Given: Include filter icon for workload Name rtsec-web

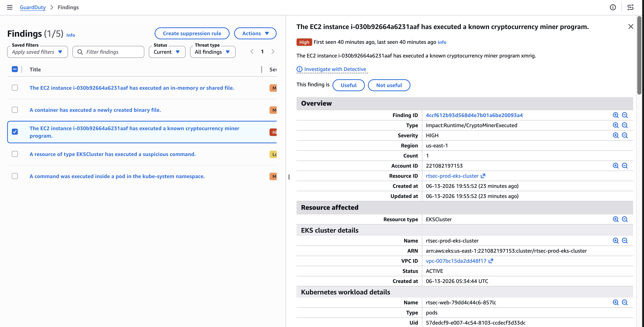Looking at the screenshot, I should point(616,302).
